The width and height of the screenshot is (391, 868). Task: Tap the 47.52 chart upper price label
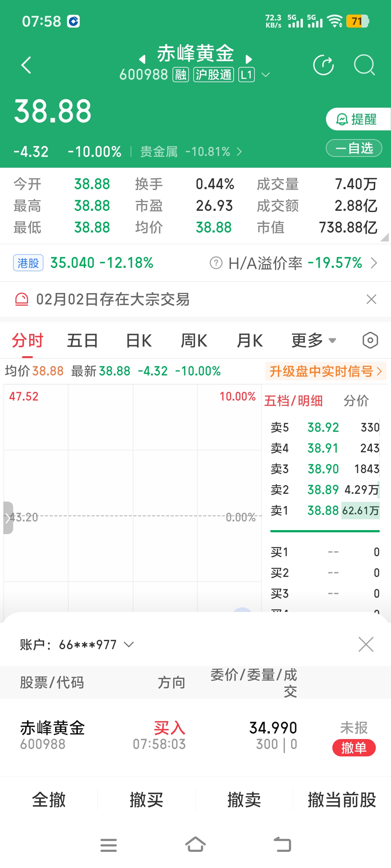coord(24,396)
